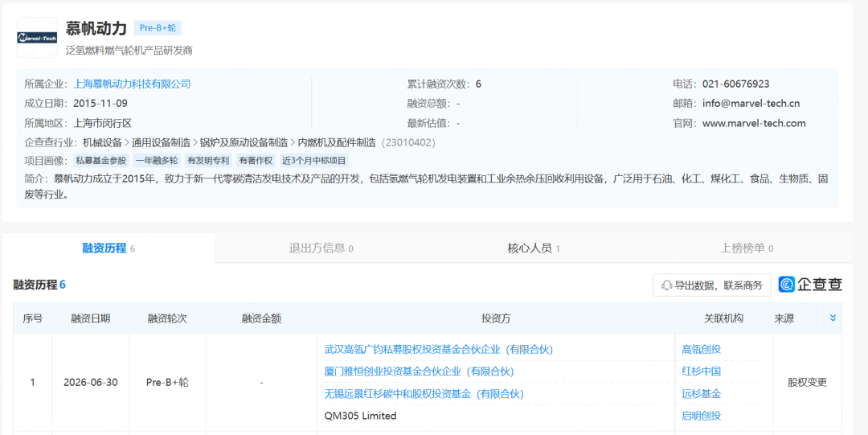The height and width of the screenshot is (435, 868).
Task: Click the 序号 column header
Action: click(33, 318)
